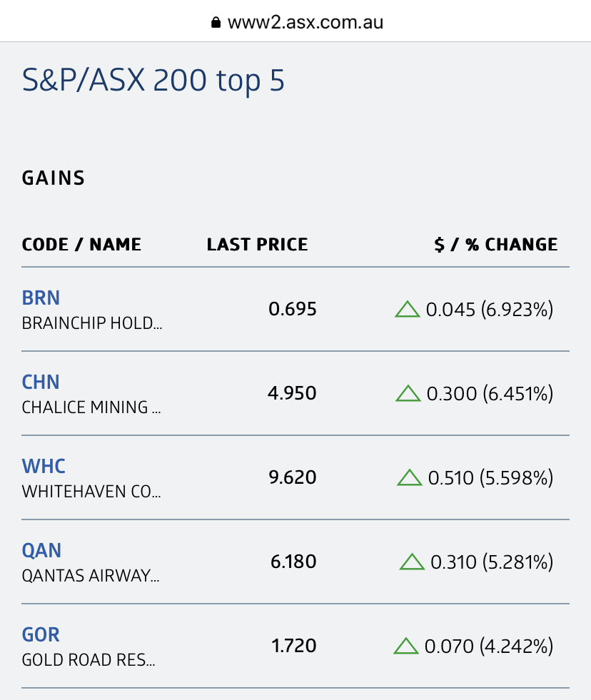
Task: Tap the www2.asx.com.au address bar
Action: pos(305,22)
